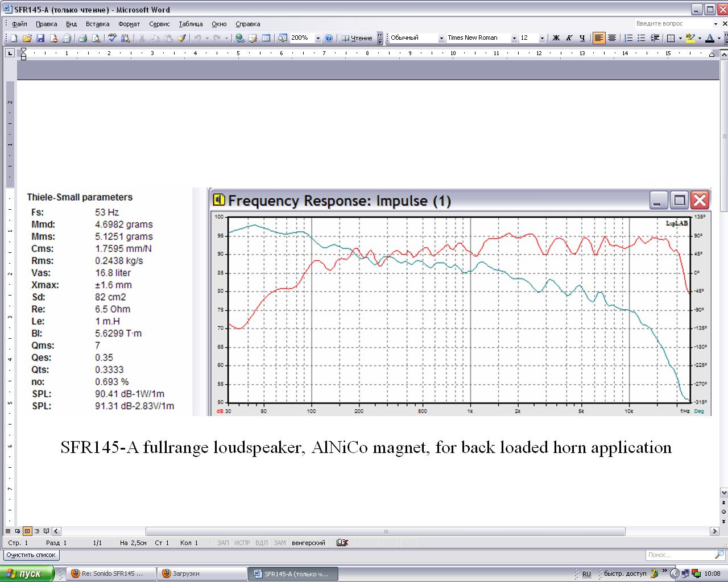Screen dimensions: 728x582
Task: Apply underline formatting Ч
Action: (582, 38)
